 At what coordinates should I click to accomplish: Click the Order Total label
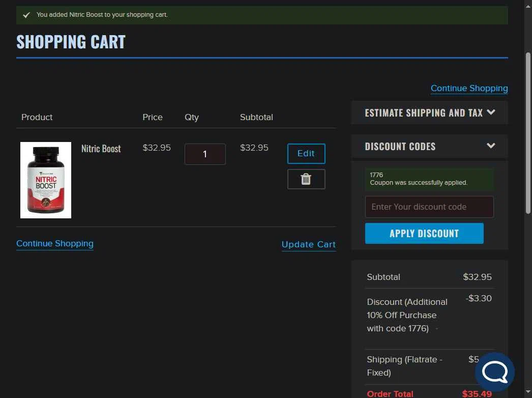[390, 394]
